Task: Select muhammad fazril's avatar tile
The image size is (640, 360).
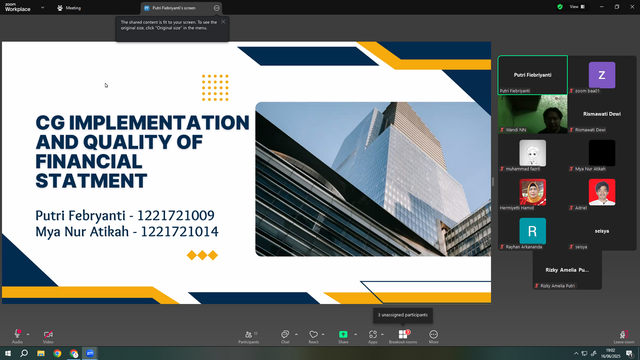Action: tap(533, 153)
